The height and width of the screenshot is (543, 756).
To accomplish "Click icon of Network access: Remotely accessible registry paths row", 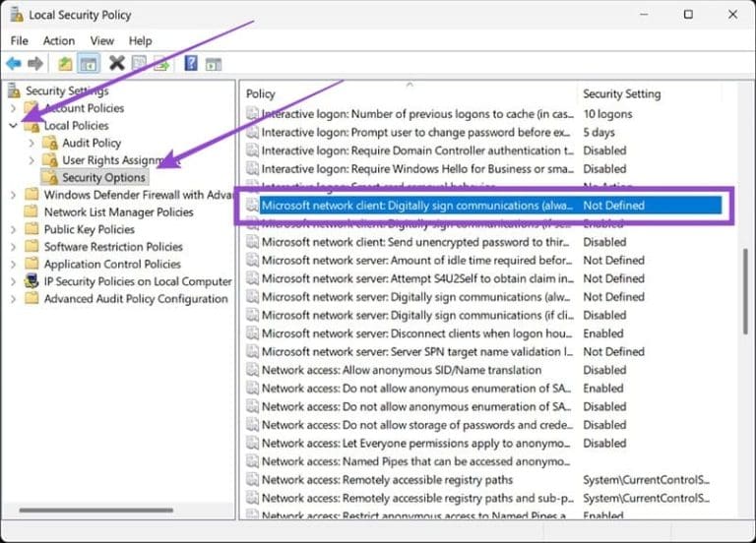I will pyautogui.click(x=252, y=479).
